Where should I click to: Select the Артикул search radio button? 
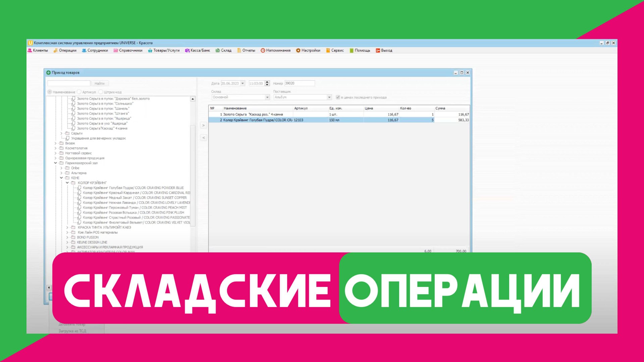79,92
